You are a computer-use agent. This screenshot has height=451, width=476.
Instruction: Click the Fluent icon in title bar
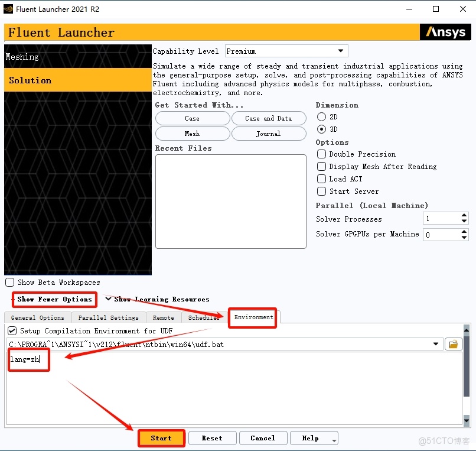[8, 9]
